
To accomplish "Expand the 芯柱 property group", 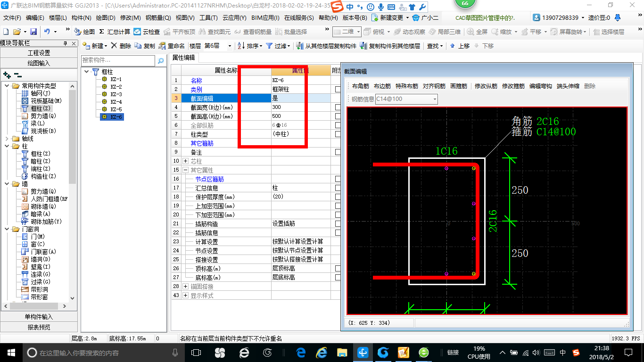I will coord(186,161).
